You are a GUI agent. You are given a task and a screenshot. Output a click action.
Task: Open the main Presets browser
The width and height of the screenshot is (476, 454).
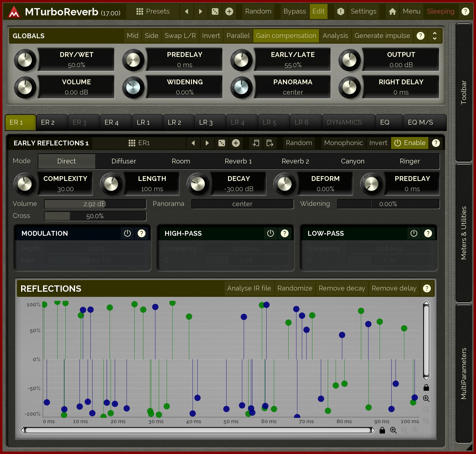[153, 11]
